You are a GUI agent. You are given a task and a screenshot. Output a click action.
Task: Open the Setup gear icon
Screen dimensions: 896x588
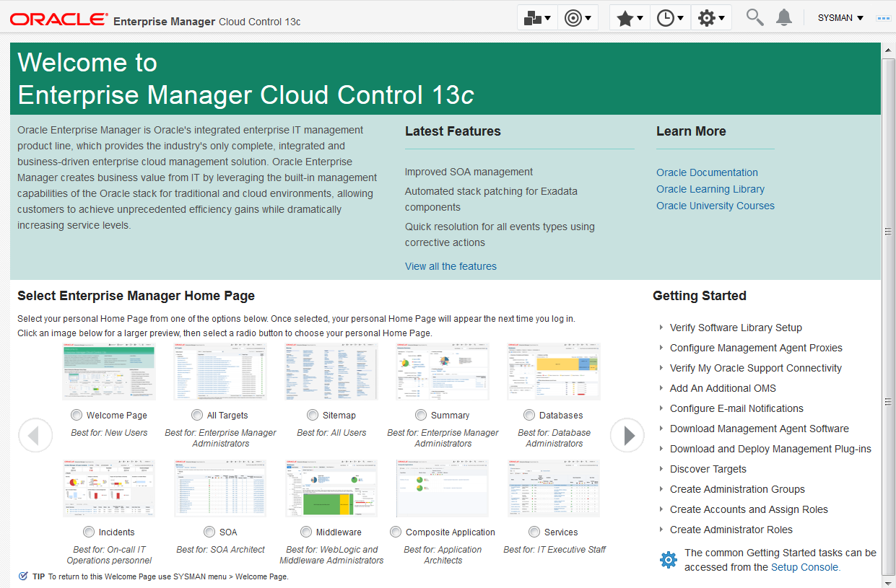pos(707,17)
